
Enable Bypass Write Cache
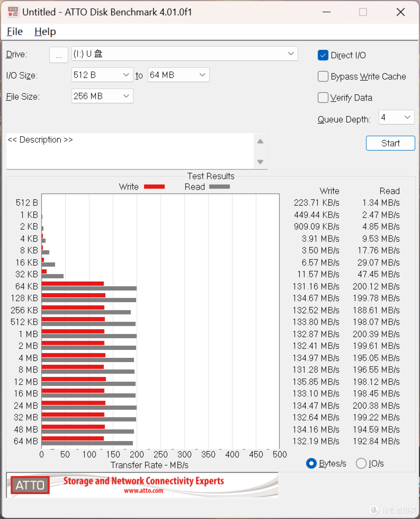[x=323, y=76]
